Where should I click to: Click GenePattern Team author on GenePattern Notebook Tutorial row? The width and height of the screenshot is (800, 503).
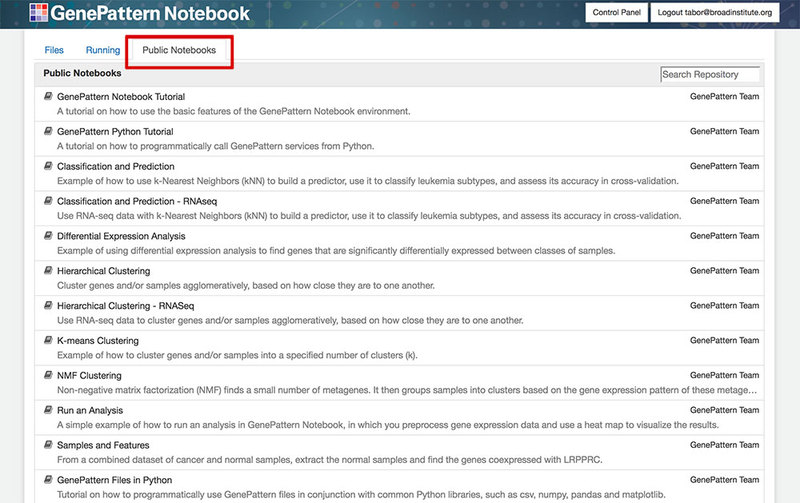pos(724,96)
